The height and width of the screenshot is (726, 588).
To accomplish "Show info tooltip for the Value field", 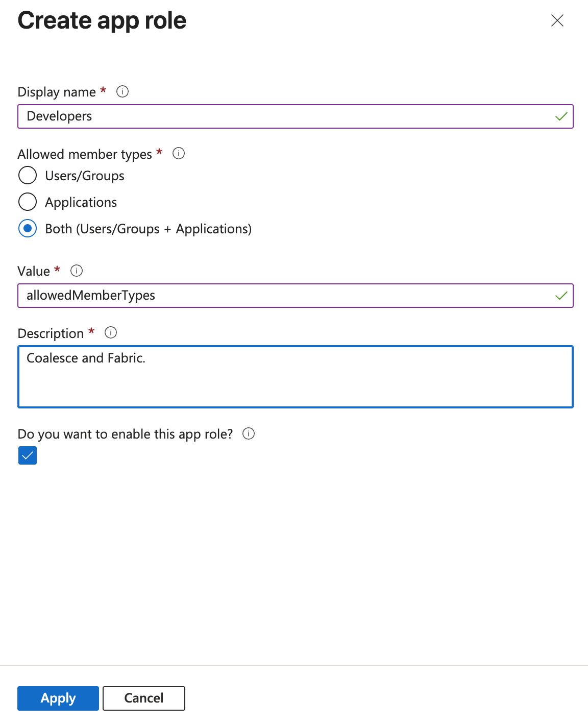I will point(77,271).
